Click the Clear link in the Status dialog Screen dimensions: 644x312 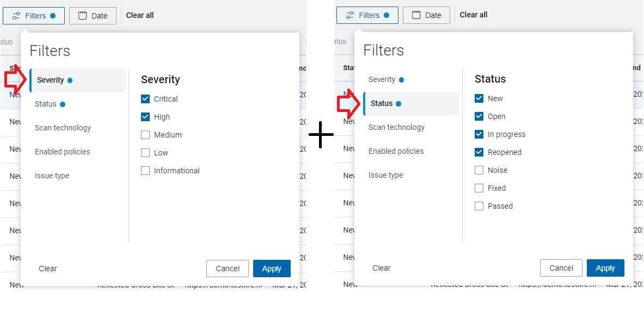(x=381, y=268)
